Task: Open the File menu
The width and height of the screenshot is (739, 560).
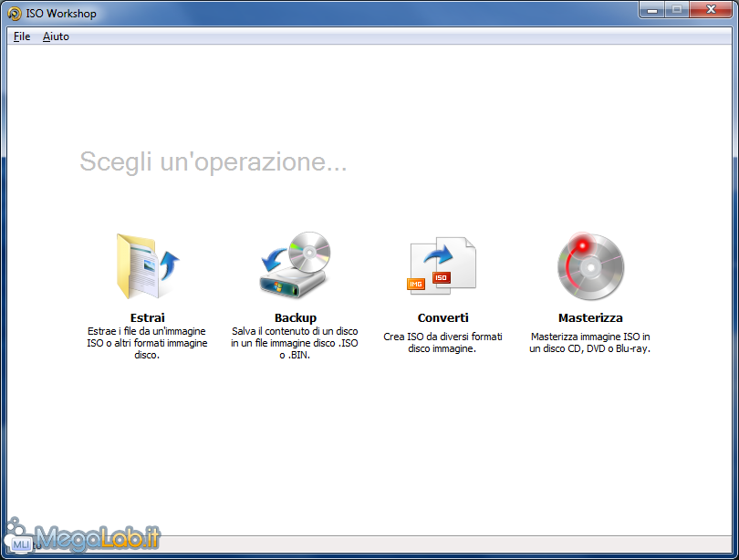Action: (22, 36)
